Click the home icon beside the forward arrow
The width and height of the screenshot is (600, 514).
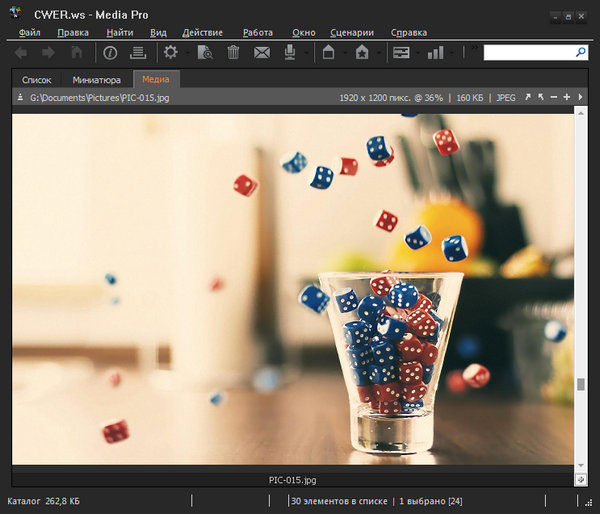point(77,52)
